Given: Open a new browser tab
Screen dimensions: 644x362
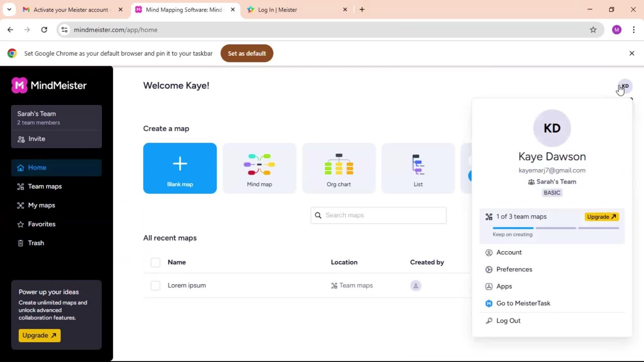Looking at the screenshot, I should coord(362,10).
